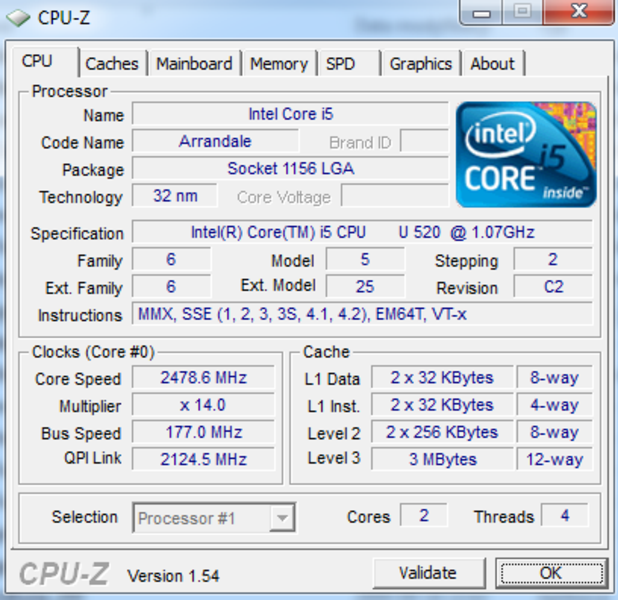Click the Level 2 size 2 x 256 KBytes
Screen dimensions: 618x600
(442, 432)
